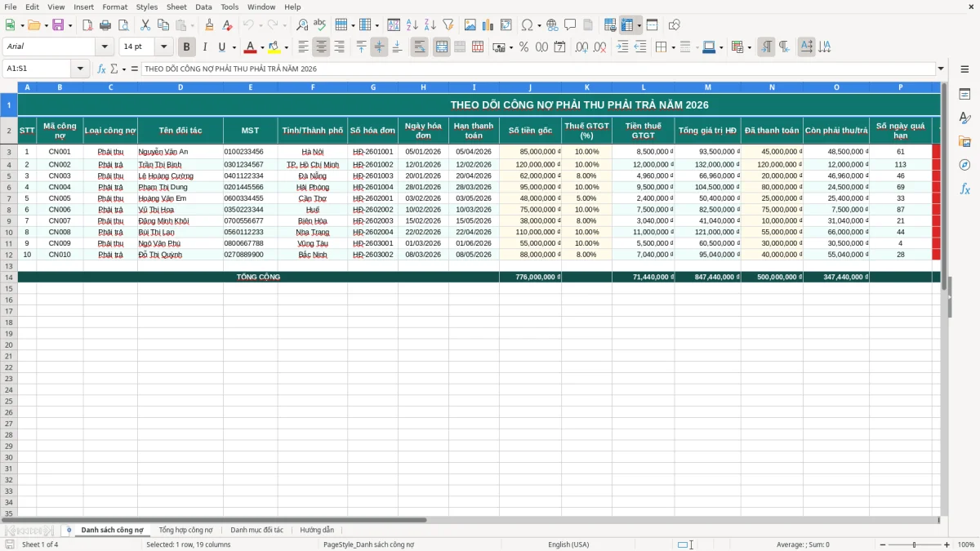This screenshot has height=551, width=980.
Task: Toggle Center Vertically alignment
Action: pos(379,47)
